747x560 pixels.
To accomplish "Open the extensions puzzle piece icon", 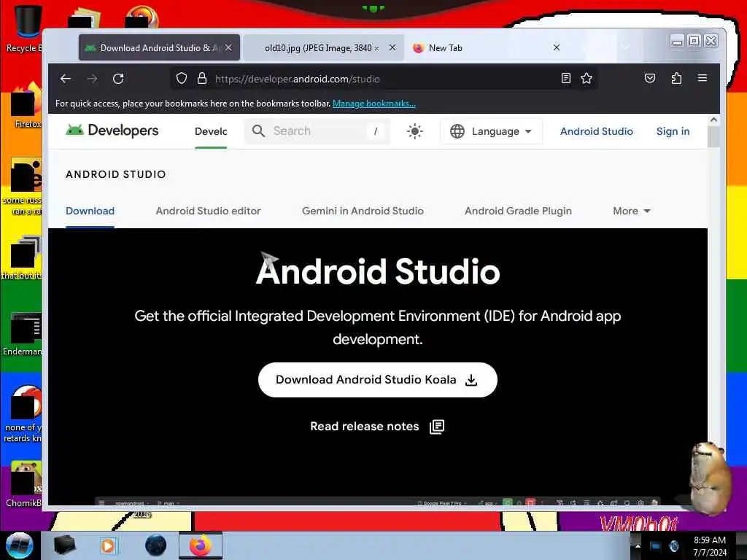I will coord(676,79).
